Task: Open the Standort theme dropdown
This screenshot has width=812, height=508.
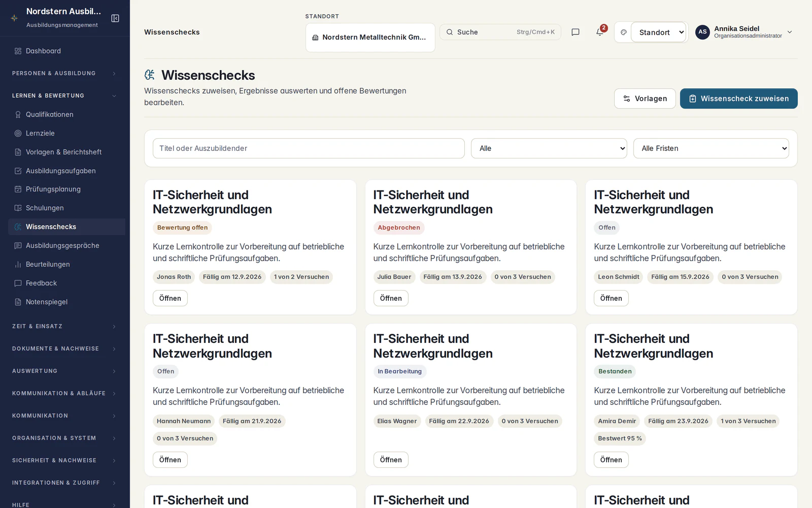Action: point(659,32)
